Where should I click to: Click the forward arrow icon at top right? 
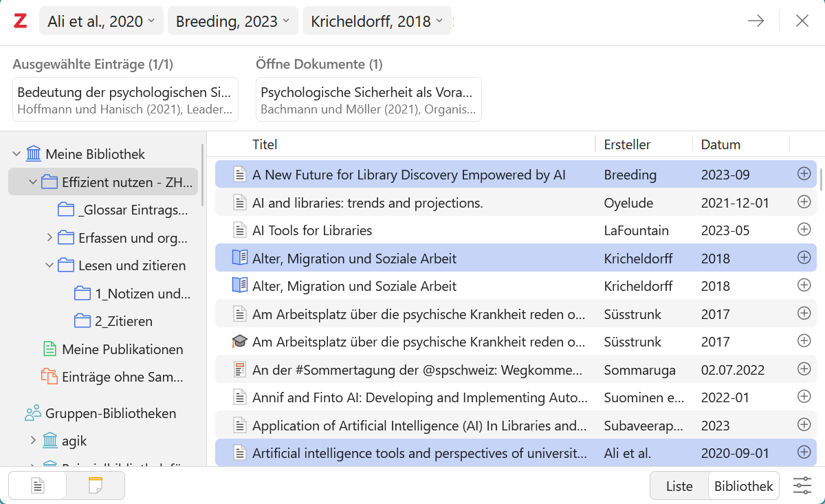coord(756,21)
